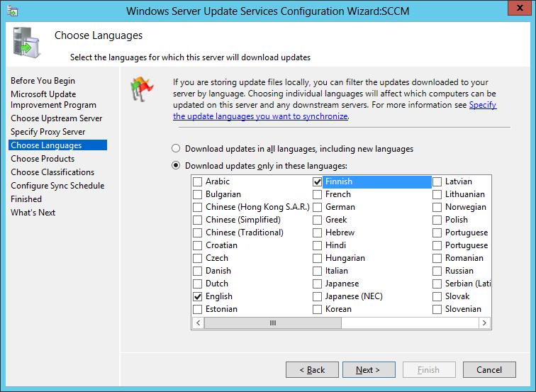This screenshot has width=536, height=392.
Task: Go to Choose Products step
Action: (43, 159)
